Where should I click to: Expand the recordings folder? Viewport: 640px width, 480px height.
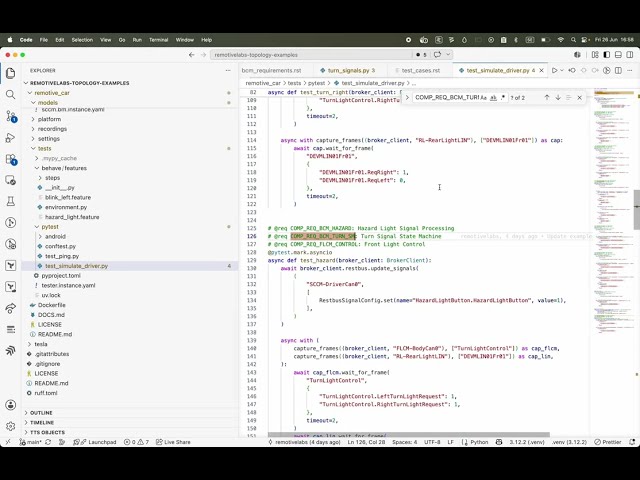click(52, 129)
